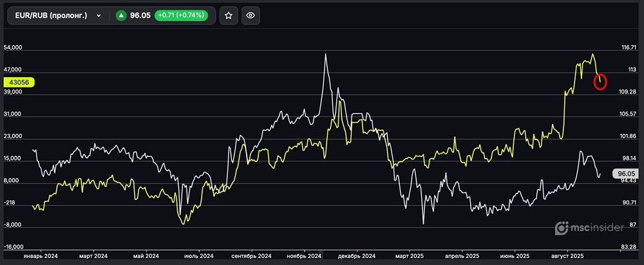Screen dimensions: 644x265
Task: Click the 90.71 right axis label
Action: (x=629, y=203)
